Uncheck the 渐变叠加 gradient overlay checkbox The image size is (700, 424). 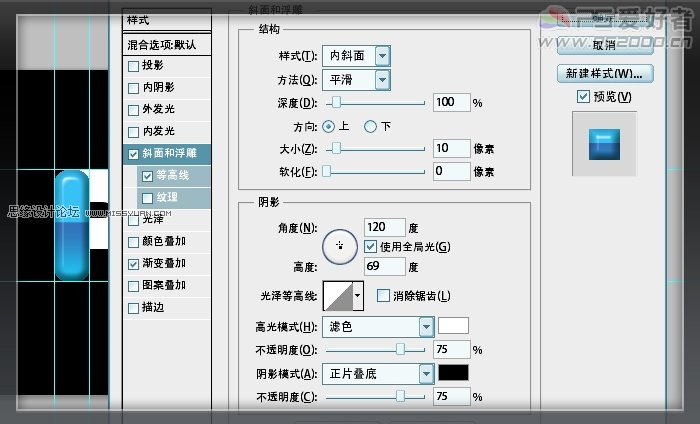click(133, 264)
